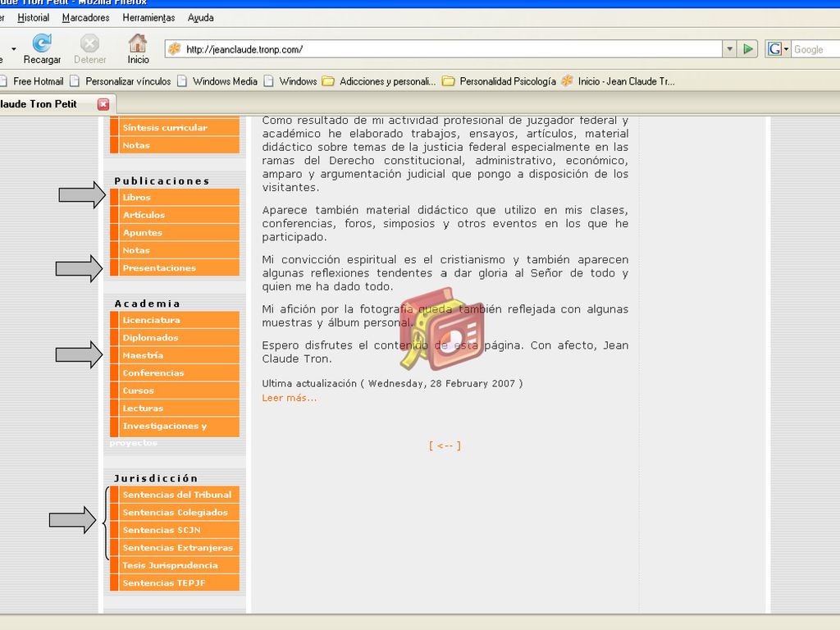This screenshot has height=630, width=840.
Task: Open Tesis Jurisprudencia link
Action: click(175, 565)
